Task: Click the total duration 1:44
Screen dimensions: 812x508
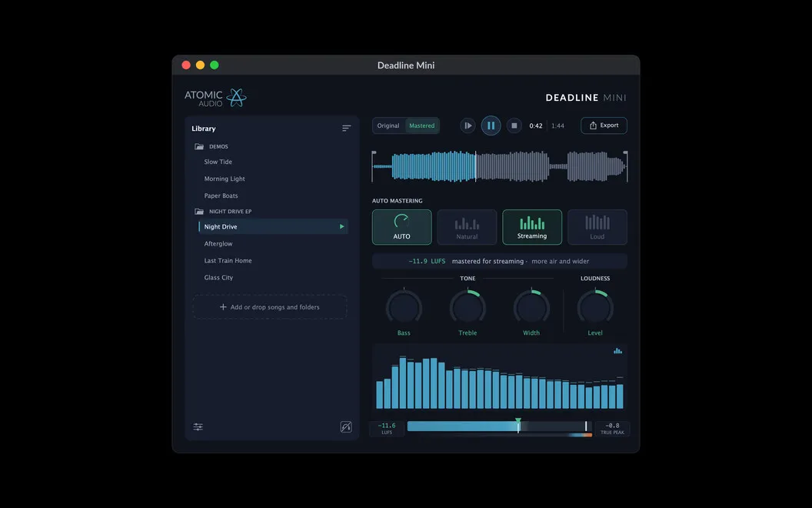Action: click(557, 126)
